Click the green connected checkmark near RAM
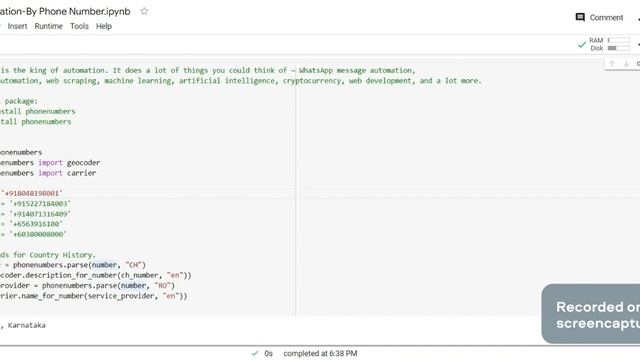Image resolution: width=640 pixels, height=360 pixels. click(x=582, y=44)
